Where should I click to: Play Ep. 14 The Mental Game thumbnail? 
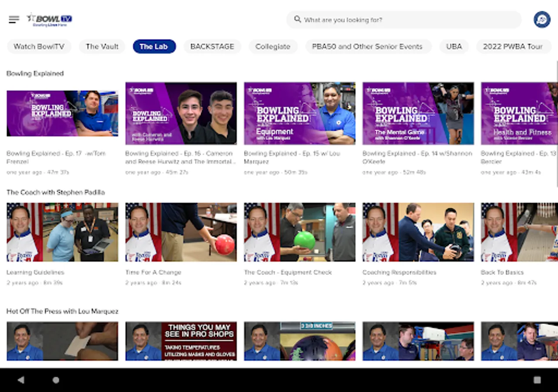[x=418, y=113]
